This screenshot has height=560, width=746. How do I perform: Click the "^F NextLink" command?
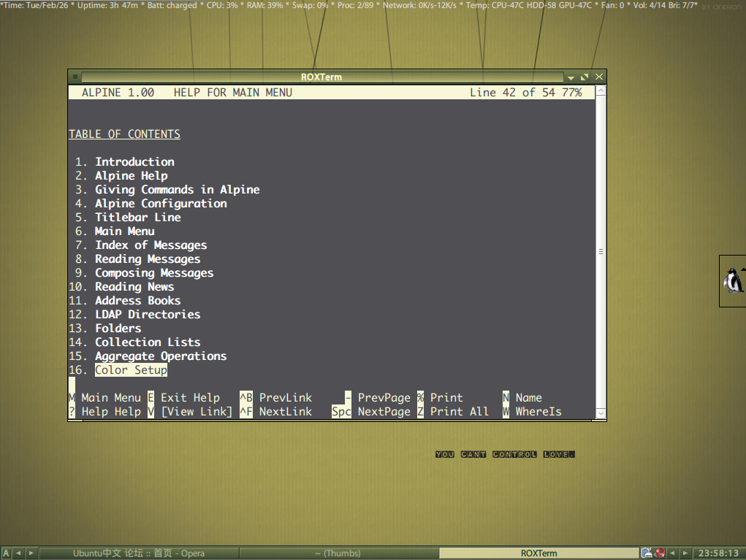[276, 411]
